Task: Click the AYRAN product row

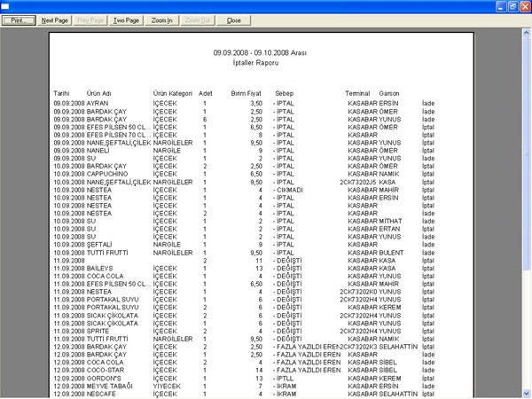Action: [x=244, y=103]
